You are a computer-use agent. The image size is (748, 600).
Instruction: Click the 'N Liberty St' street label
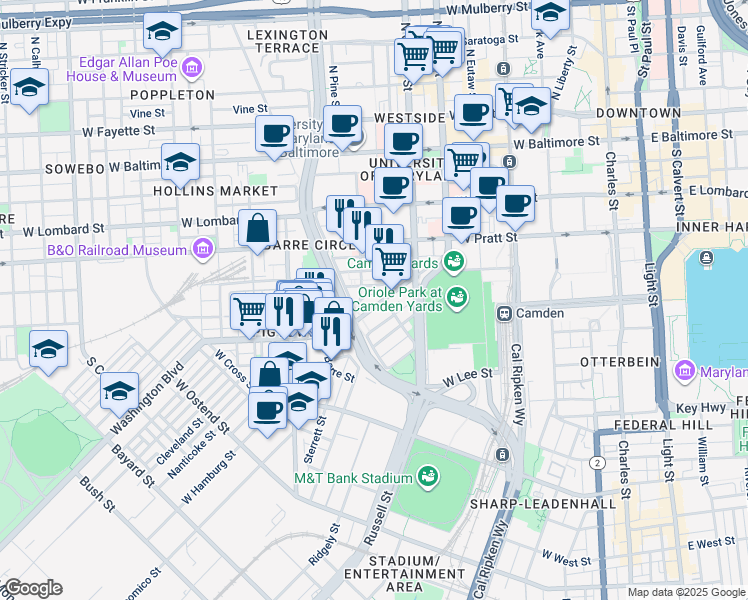(x=565, y=73)
